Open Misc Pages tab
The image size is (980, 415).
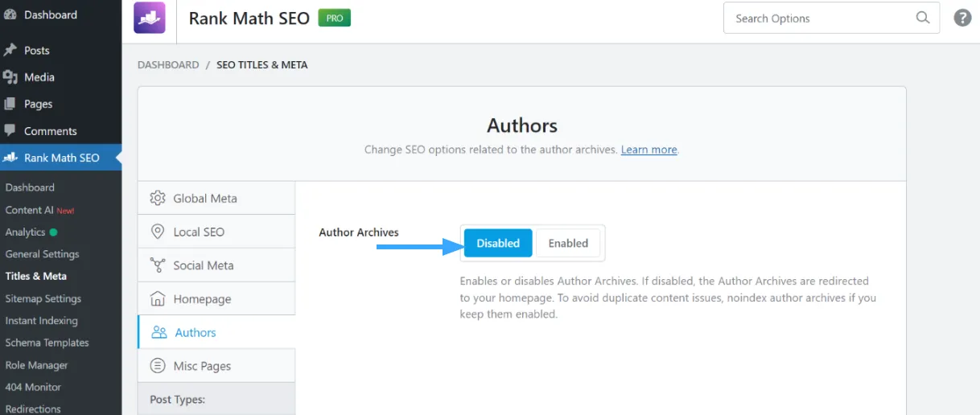[x=216, y=366]
